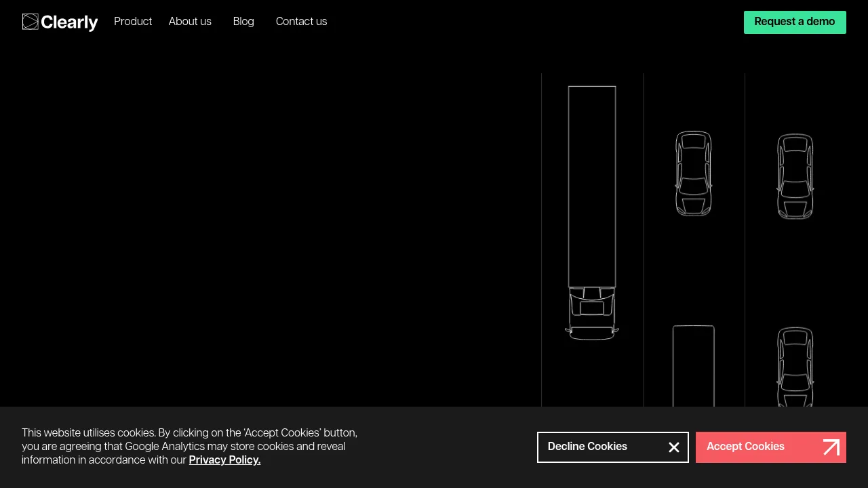Click the Clearly wordmark text
868x488 pixels.
pos(69,22)
